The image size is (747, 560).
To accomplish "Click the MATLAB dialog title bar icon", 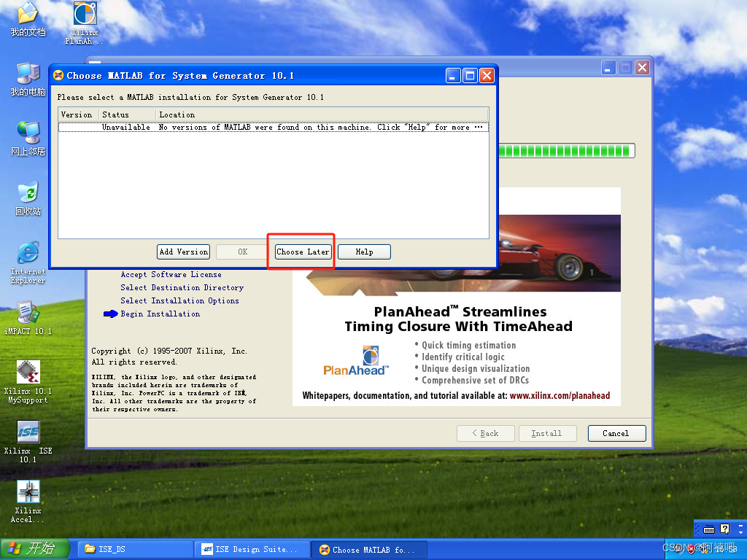I will click(x=58, y=76).
